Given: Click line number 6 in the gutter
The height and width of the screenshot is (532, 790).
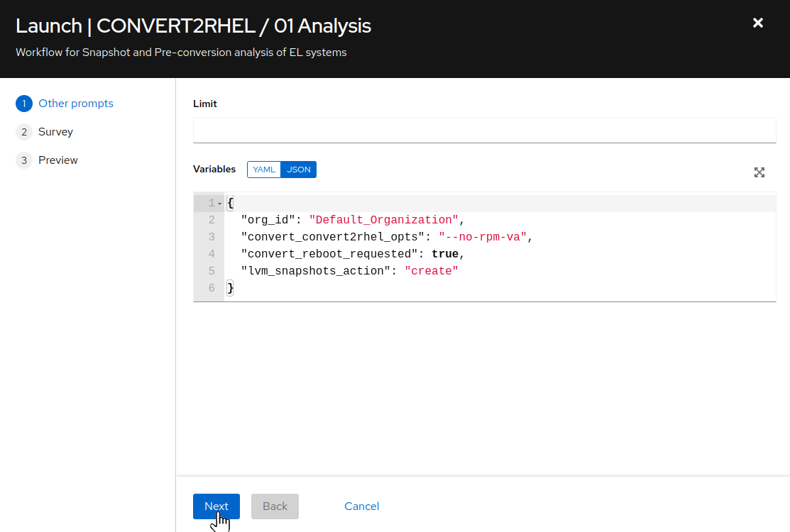Looking at the screenshot, I should tap(212, 288).
